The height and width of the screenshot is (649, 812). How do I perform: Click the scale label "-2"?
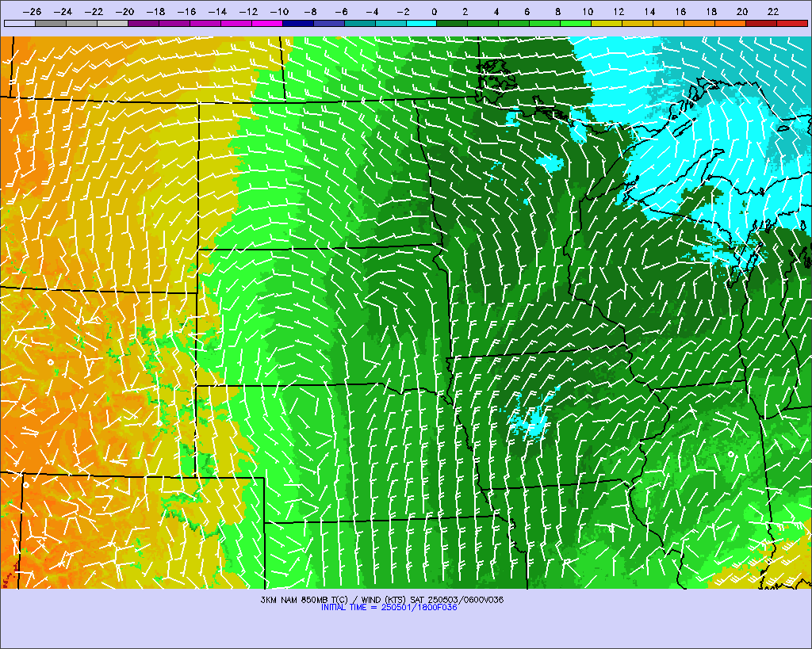coord(403,12)
